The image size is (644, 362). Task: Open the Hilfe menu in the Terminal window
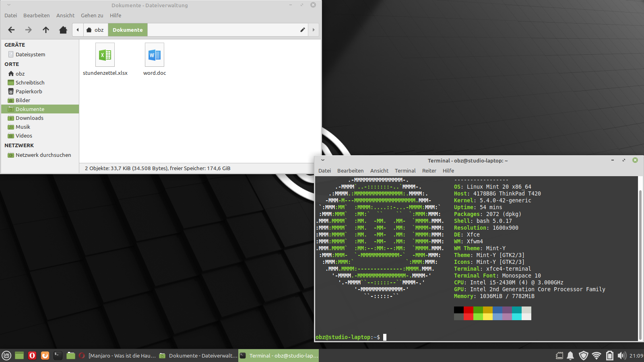[x=448, y=171]
